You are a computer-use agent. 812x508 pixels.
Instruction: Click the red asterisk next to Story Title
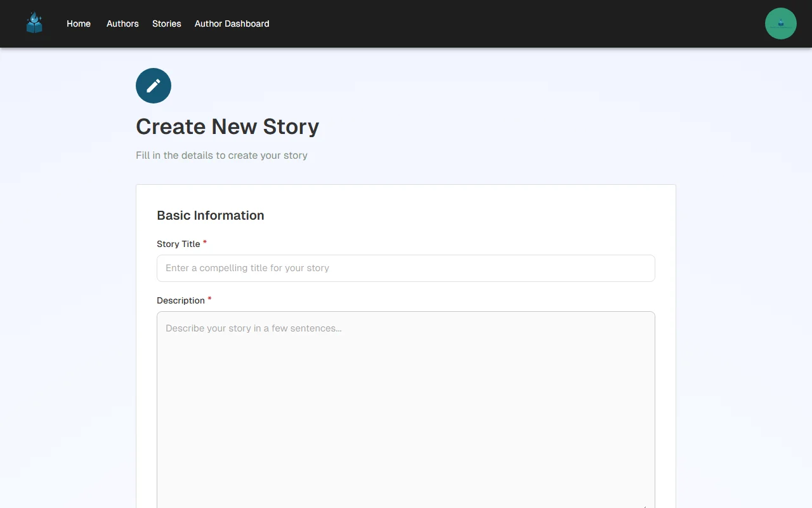click(204, 243)
